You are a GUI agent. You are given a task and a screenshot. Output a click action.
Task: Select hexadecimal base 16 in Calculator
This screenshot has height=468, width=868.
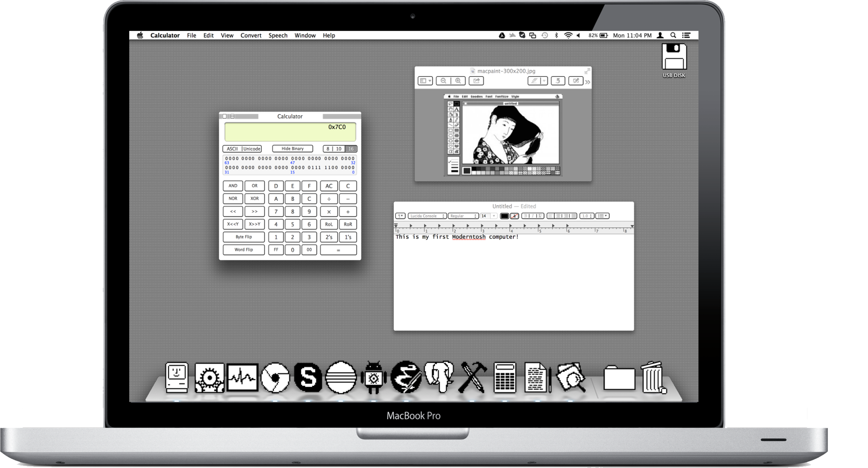point(351,149)
